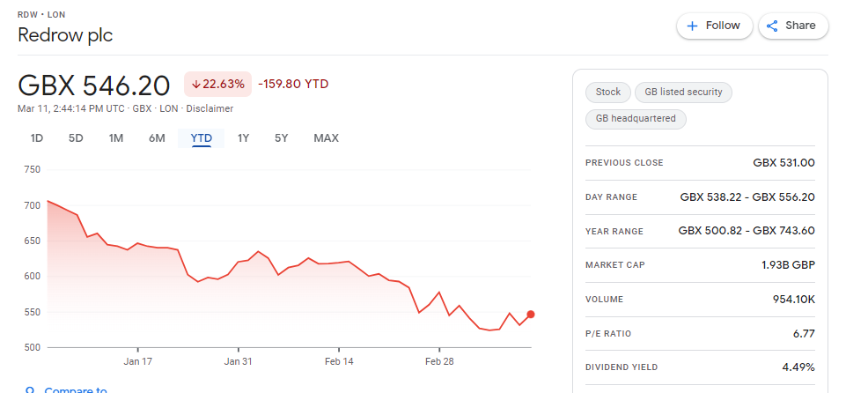This screenshot has height=393, width=868.
Task: Click the Jan 31 axis label
Action: point(238,362)
